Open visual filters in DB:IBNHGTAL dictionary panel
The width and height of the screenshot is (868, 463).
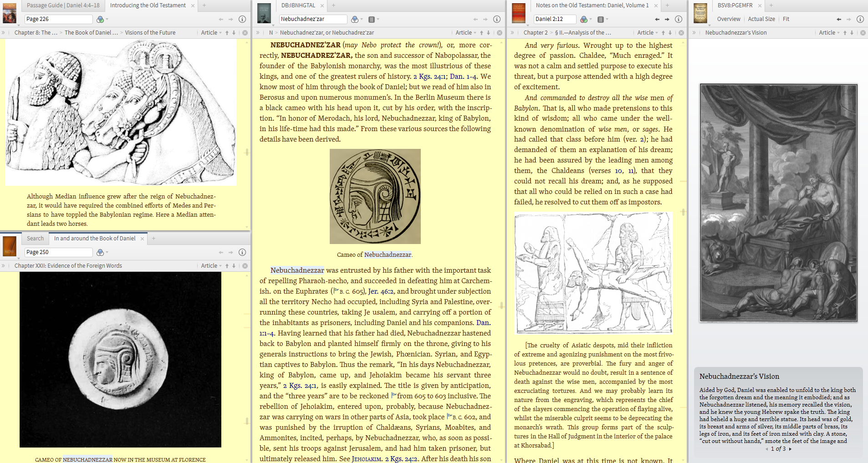(355, 19)
